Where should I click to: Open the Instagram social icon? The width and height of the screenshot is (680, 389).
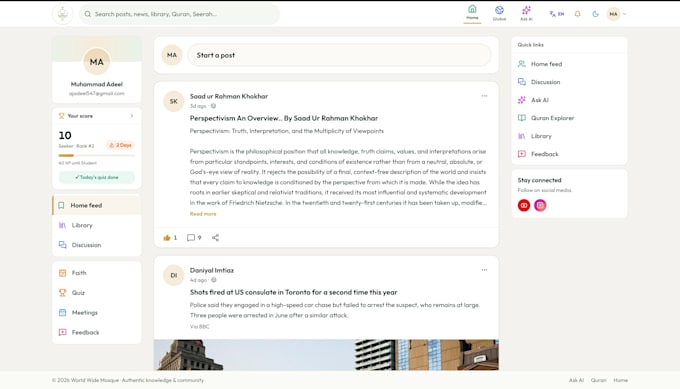pos(540,205)
